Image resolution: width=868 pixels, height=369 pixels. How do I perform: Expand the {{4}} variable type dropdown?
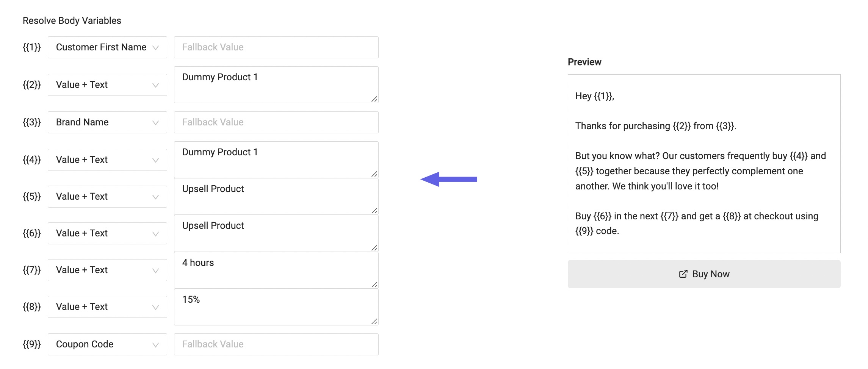point(107,160)
